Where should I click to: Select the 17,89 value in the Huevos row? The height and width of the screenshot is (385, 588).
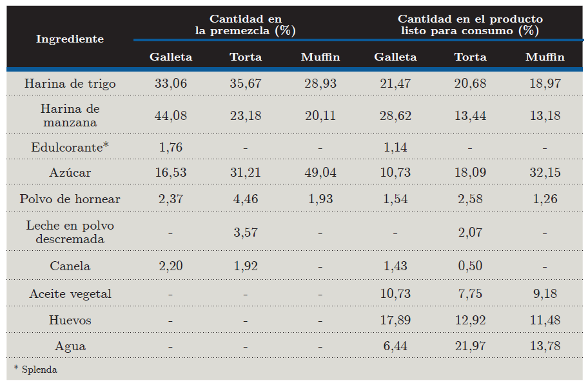[395, 320]
